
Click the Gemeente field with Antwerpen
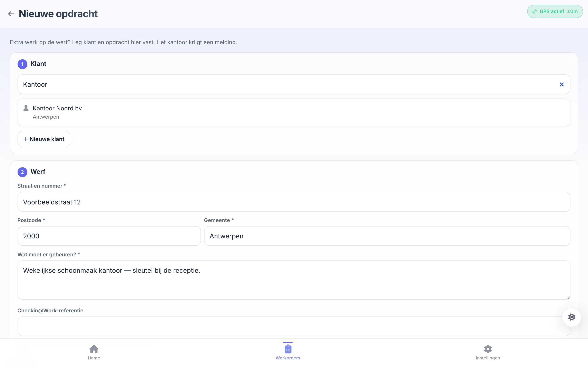(387, 236)
